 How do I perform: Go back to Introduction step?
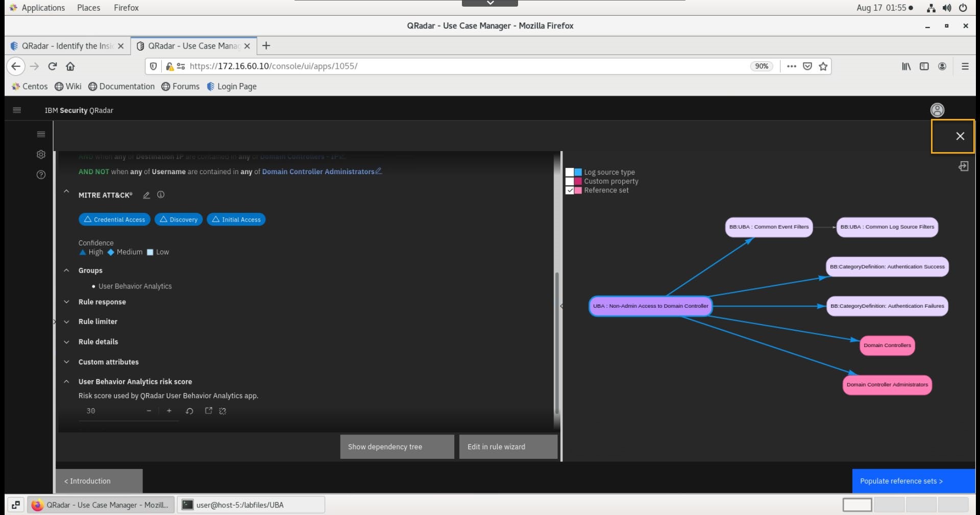(x=99, y=481)
